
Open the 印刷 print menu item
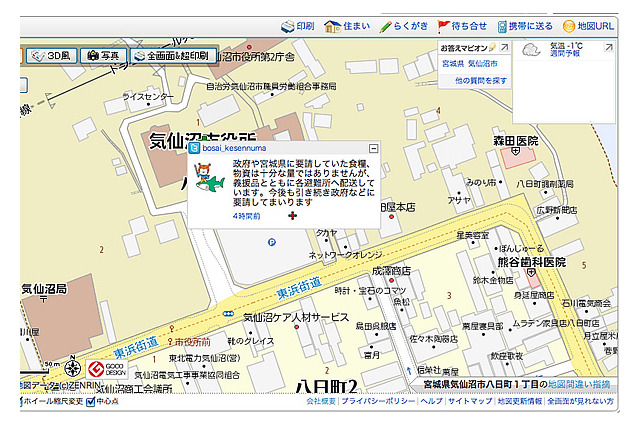(x=305, y=27)
